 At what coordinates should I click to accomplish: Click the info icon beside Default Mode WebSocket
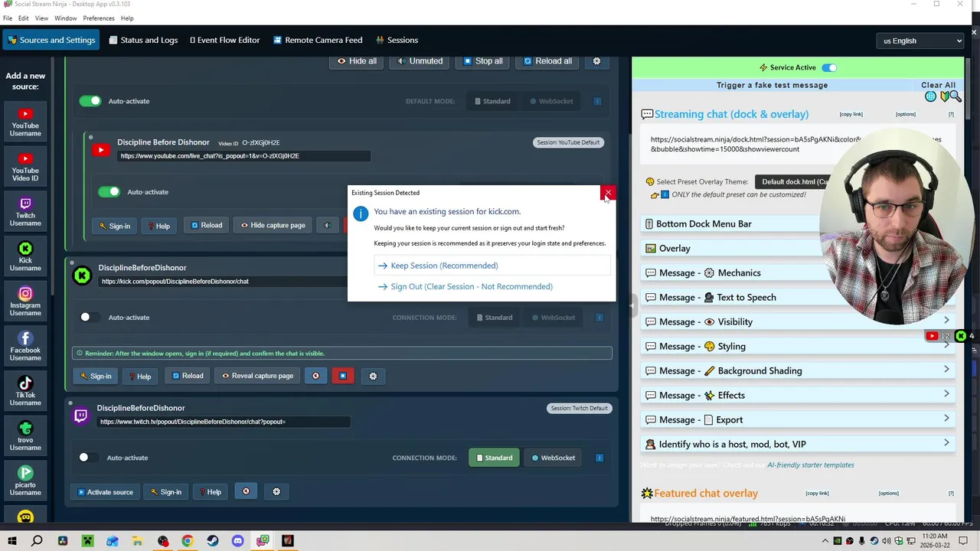pyautogui.click(x=598, y=101)
